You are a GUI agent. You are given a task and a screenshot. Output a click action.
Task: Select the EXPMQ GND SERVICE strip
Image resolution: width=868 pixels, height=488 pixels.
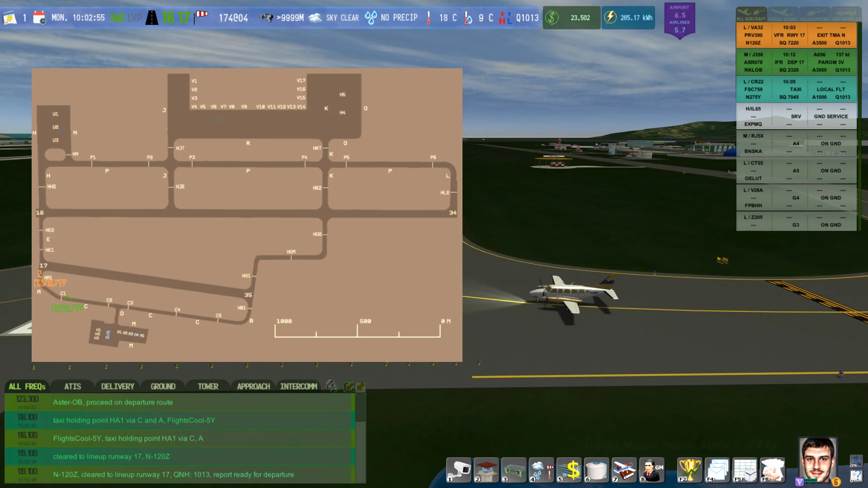[796, 117]
